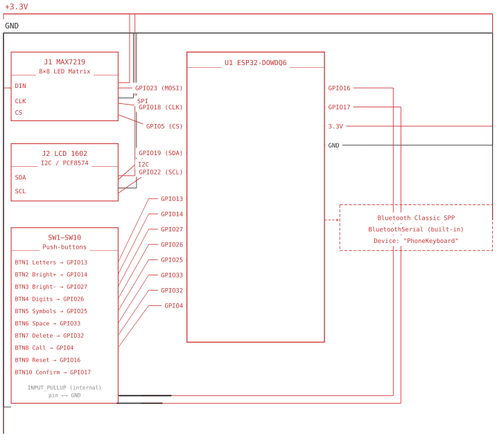Viewport: 497px width, 448px height.
Task: Click the Bluetooth Classic SPP label
Action: (416, 218)
